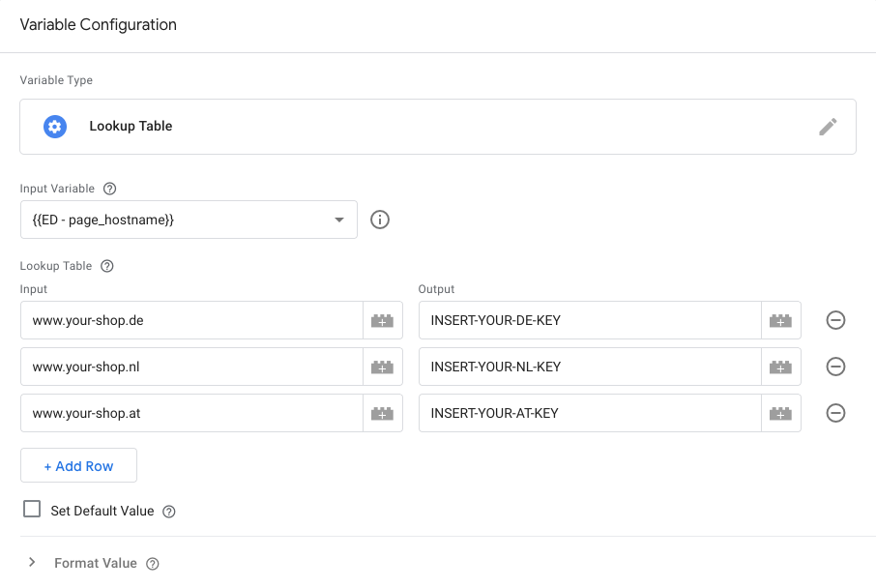Image resolution: width=876 pixels, height=588 pixels.
Task: Insert variable into INSERT-YOUR-DE-KEY output field
Action: [780, 320]
